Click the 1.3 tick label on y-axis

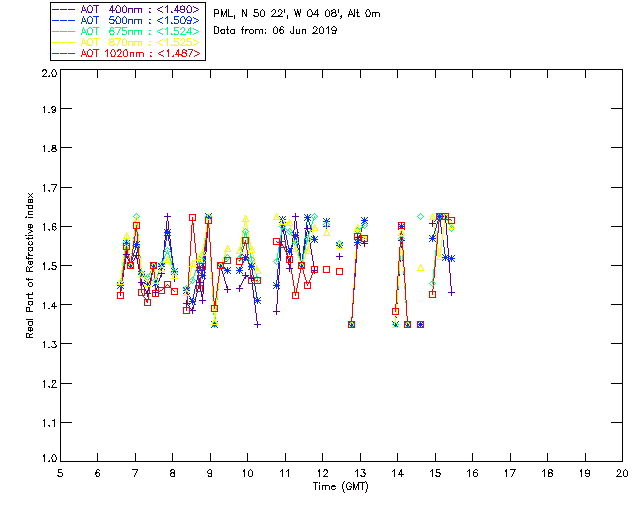click(48, 344)
